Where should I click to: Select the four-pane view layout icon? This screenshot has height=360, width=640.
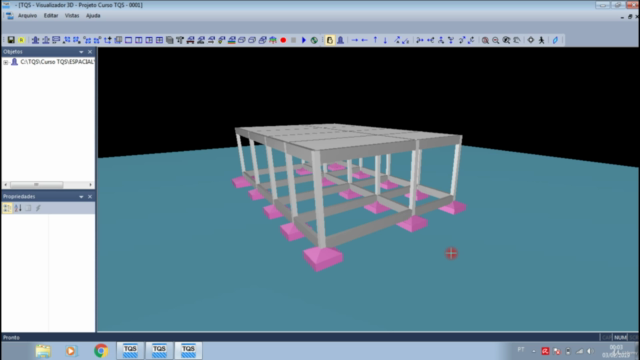tap(159, 40)
